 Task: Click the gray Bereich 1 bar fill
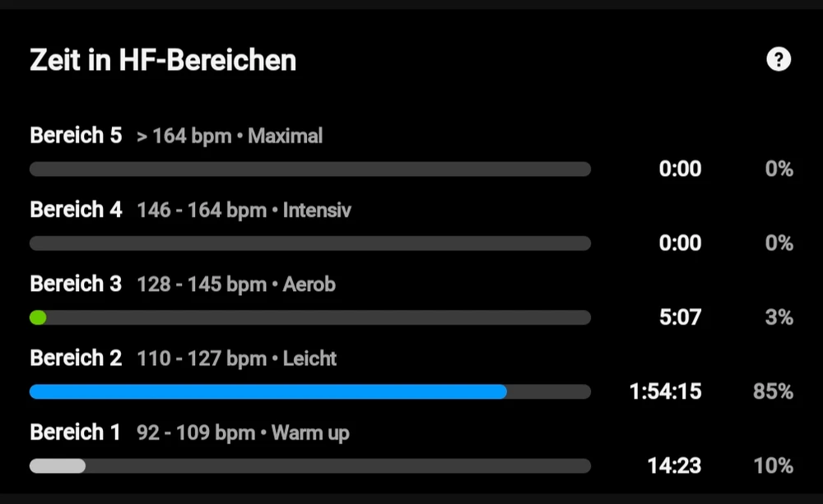coord(58,466)
